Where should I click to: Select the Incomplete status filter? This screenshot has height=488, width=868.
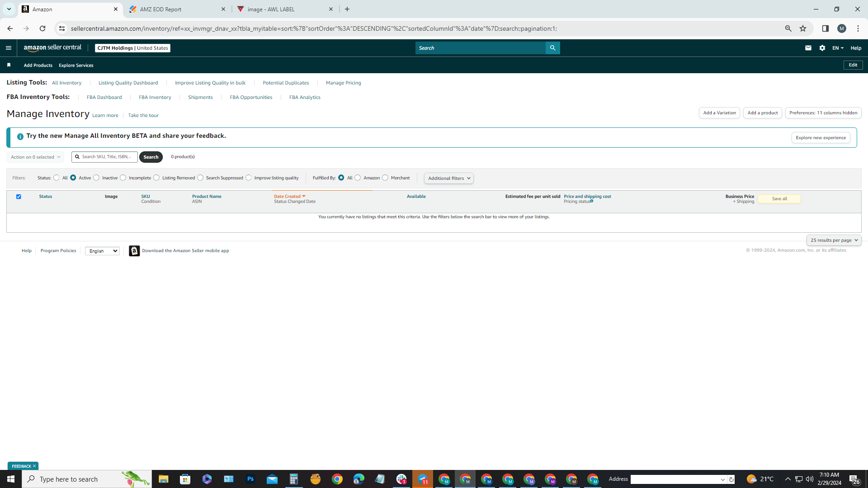click(123, 178)
